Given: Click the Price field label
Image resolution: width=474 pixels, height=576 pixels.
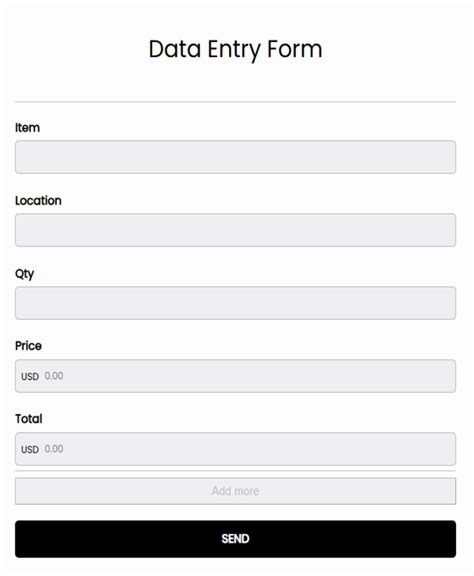Looking at the screenshot, I should coord(28,346).
